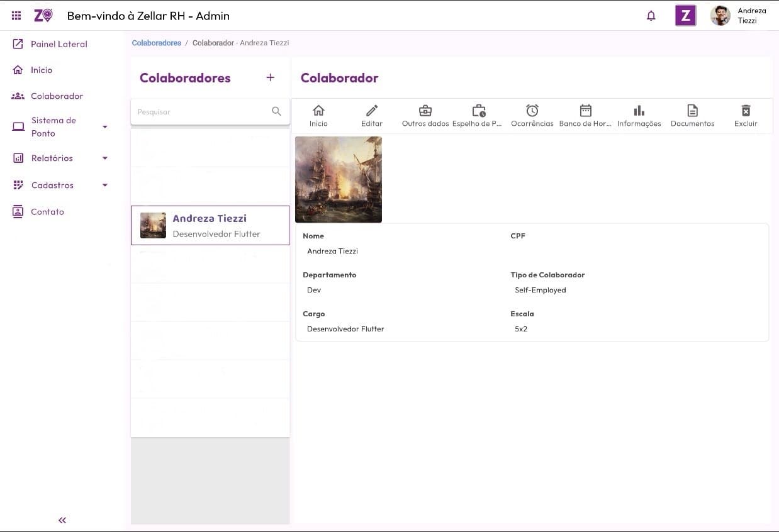Viewport: 779px width, 532px height.
Task: Open Documentos file icon
Action: pyautogui.click(x=692, y=111)
